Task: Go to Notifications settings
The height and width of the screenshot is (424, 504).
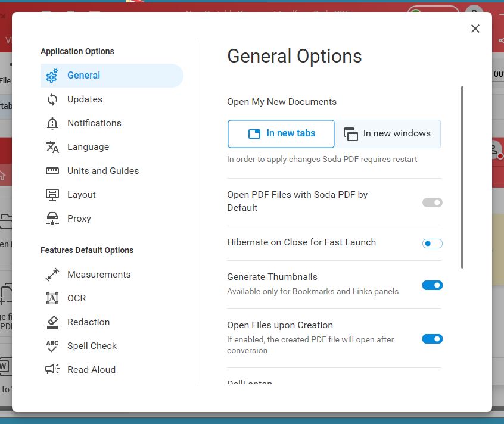Action: (x=112, y=123)
